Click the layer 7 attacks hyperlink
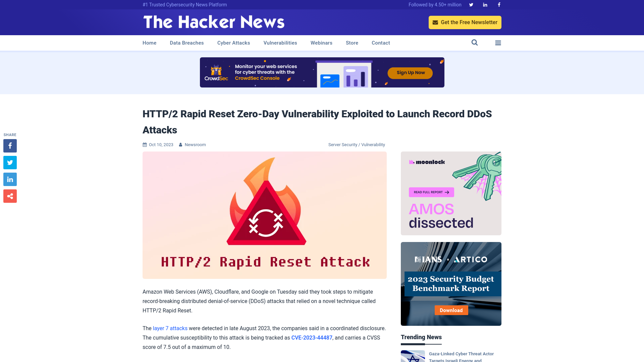644x362 pixels. [x=170, y=328]
